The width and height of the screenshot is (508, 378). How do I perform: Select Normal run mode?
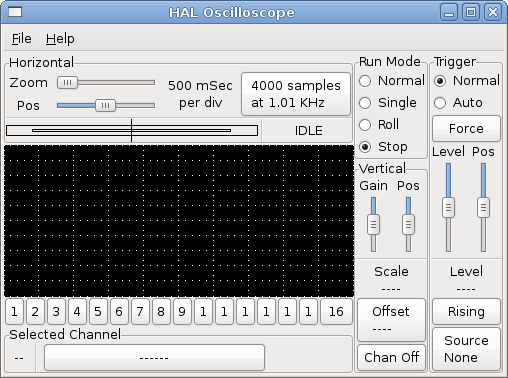pyautogui.click(x=391, y=81)
